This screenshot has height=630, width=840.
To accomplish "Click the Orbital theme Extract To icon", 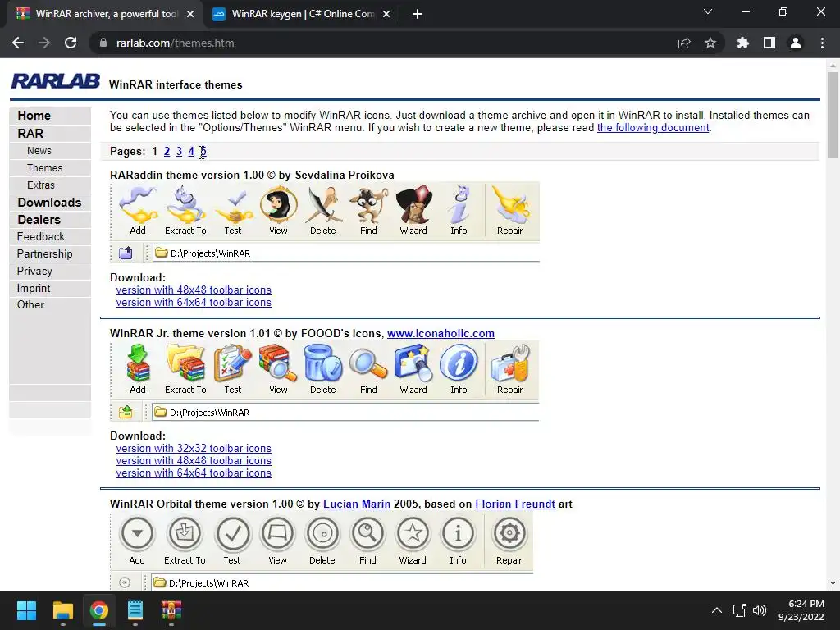I will (x=185, y=533).
